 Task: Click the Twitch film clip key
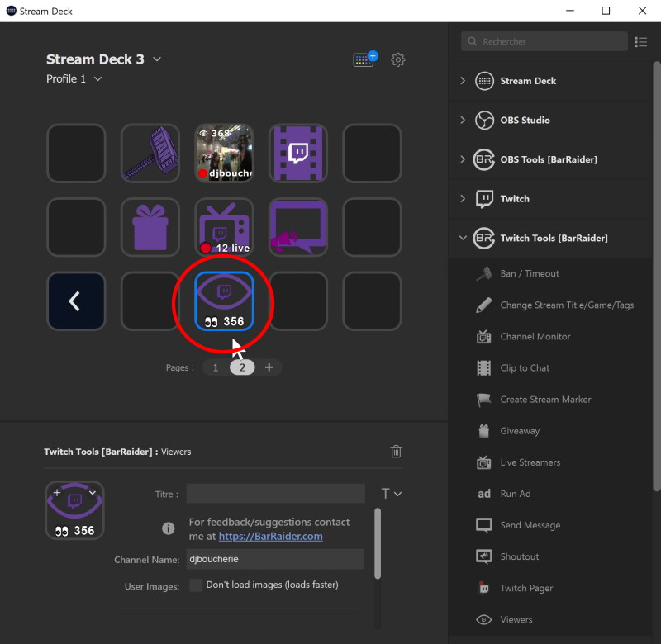pyautogui.click(x=297, y=153)
